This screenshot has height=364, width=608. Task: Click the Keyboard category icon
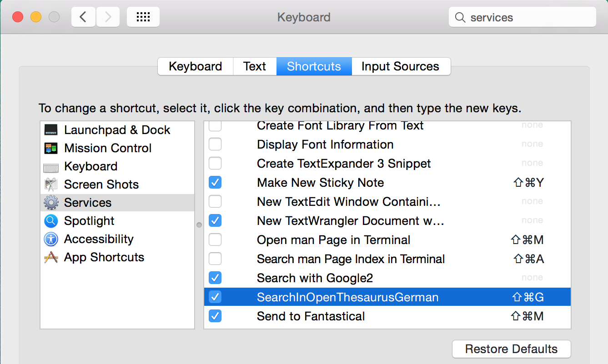coord(51,167)
